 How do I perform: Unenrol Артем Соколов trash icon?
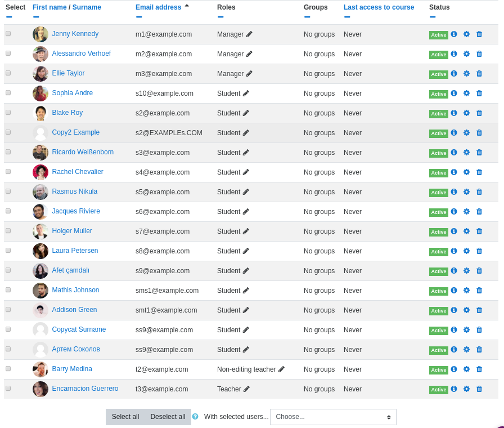pyautogui.click(x=479, y=350)
